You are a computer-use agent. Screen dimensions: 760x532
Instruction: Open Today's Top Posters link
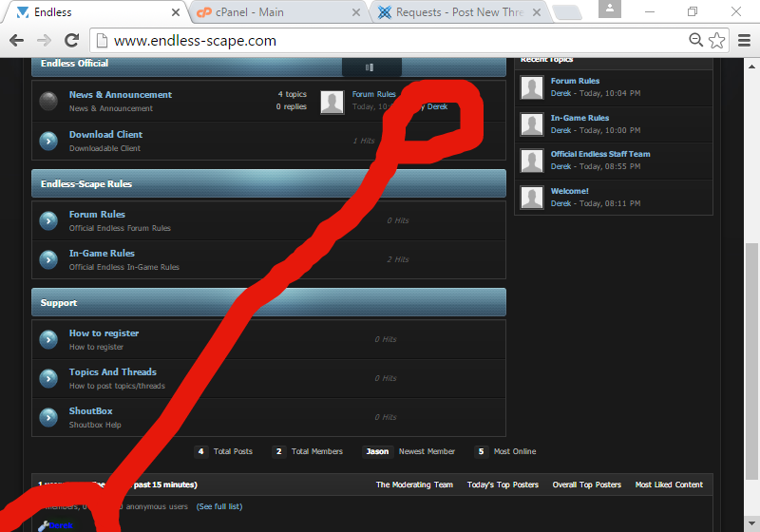503,484
